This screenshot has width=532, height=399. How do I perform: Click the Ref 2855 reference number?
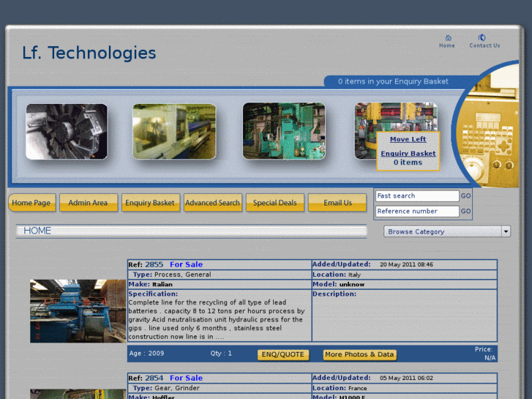(x=154, y=264)
